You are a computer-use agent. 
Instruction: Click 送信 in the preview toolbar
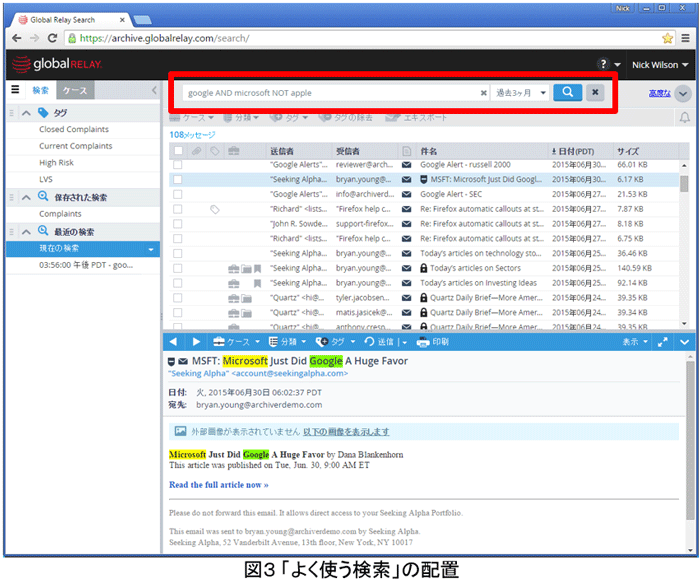point(379,342)
